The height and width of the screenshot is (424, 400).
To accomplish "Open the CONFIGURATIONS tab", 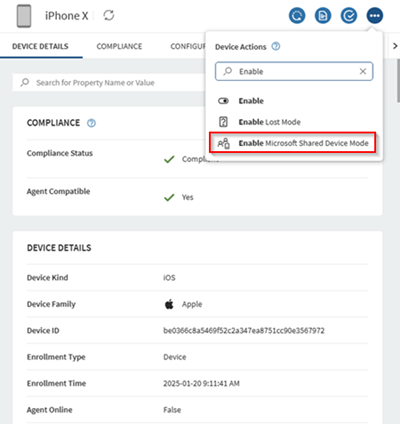I will (x=188, y=46).
